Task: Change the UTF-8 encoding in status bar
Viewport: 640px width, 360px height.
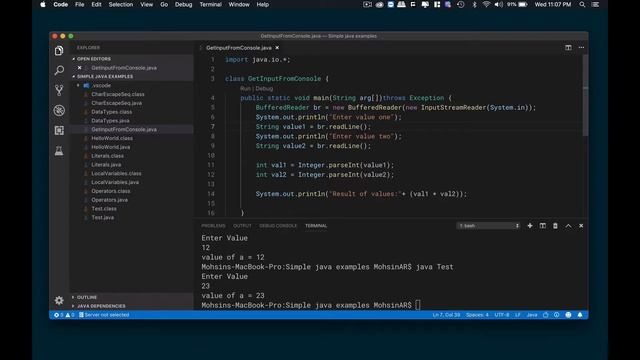Action: (502, 315)
